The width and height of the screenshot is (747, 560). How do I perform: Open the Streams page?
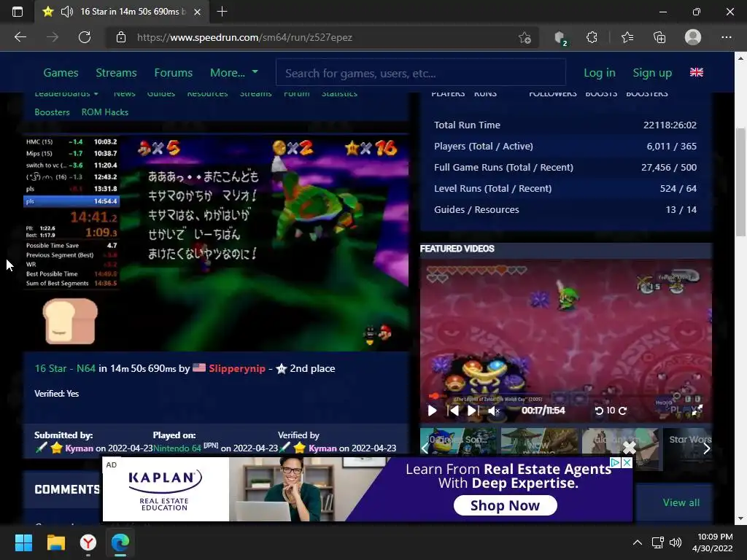116,73
